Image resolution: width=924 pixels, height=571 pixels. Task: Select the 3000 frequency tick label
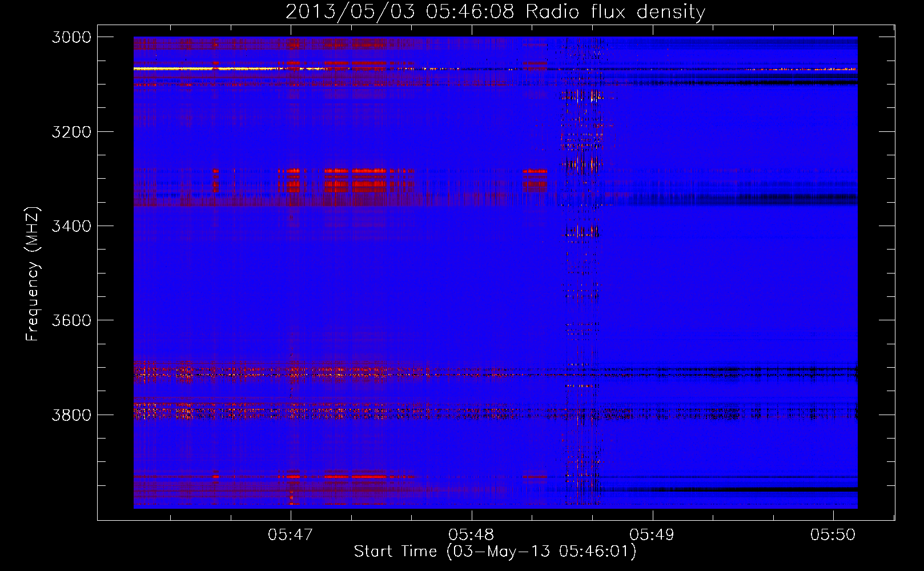(x=71, y=37)
